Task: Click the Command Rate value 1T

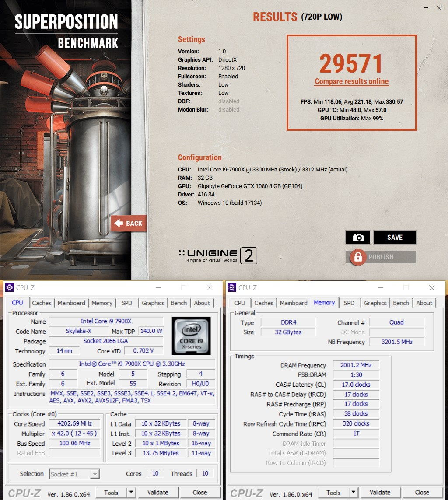Action: (x=356, y=434)
